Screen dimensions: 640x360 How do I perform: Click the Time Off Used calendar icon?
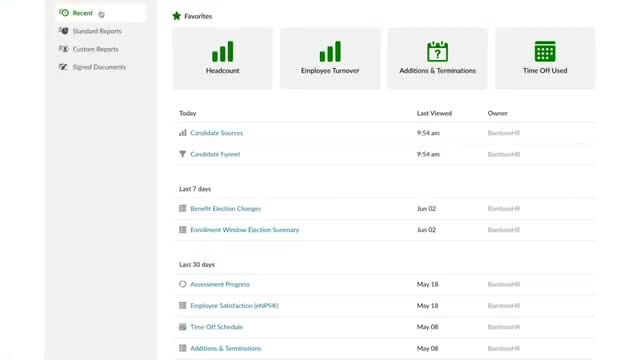pos(545,51)
